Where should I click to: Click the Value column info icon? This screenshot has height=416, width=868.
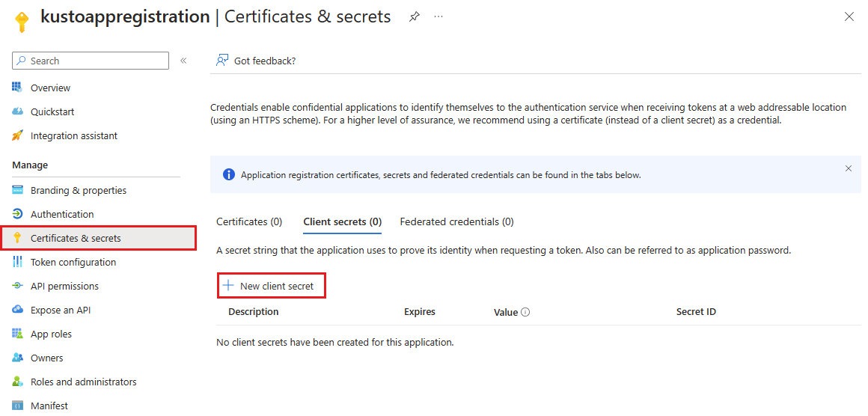click(x=525, y=312)
